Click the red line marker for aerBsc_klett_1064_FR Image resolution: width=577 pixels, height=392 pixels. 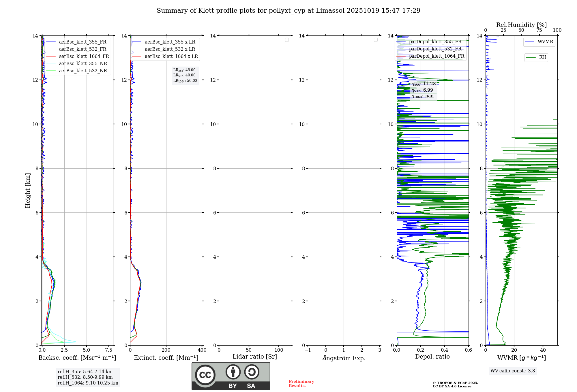click(x=51, y=56)
